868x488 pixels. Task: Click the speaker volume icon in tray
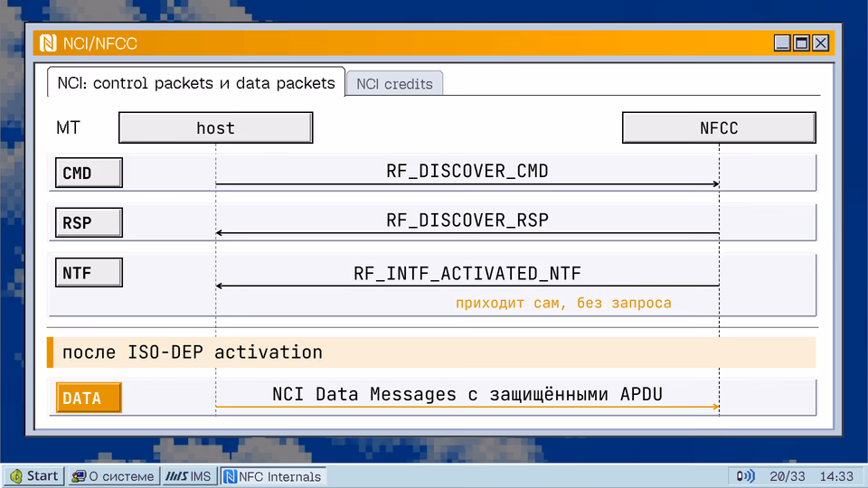pyautogui.click(x=745, y=476)
